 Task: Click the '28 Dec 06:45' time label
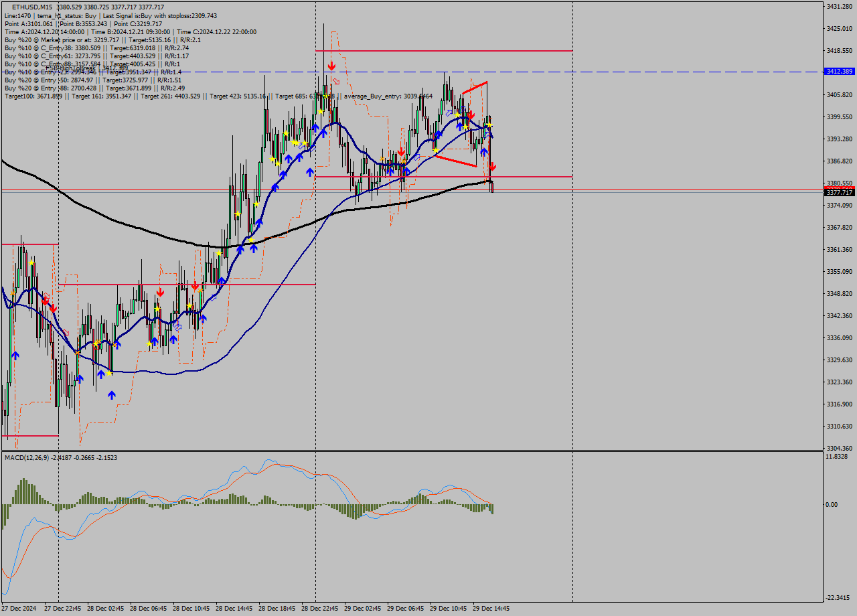[148, 609]
